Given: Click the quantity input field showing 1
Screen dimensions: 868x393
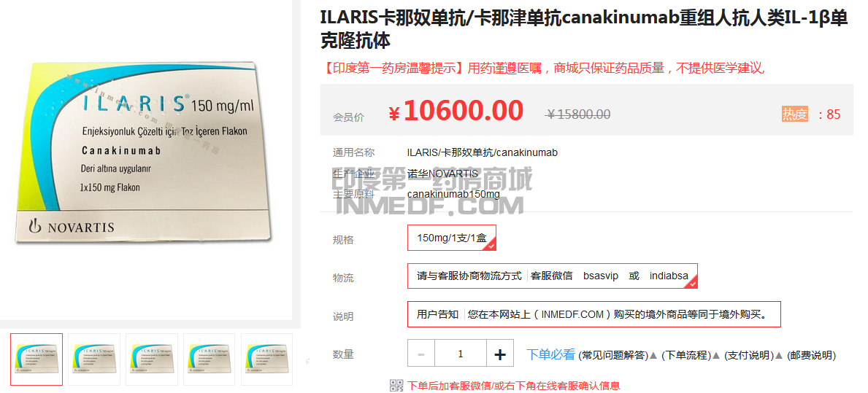Looking at the screenshot, I should point(461,353).
